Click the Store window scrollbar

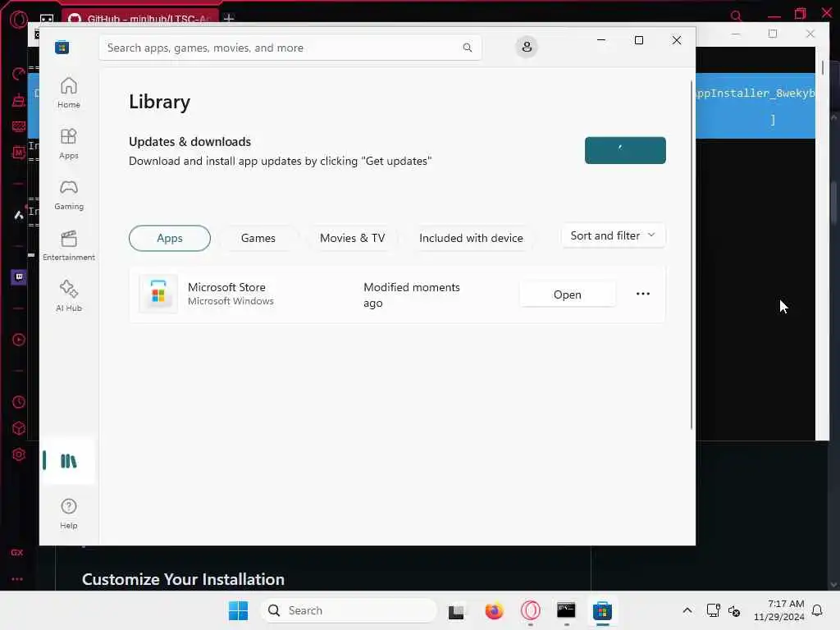[691, 254]
